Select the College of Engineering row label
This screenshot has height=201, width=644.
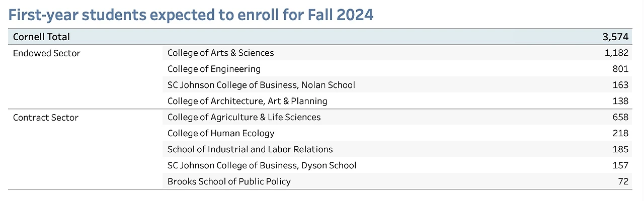214,69
